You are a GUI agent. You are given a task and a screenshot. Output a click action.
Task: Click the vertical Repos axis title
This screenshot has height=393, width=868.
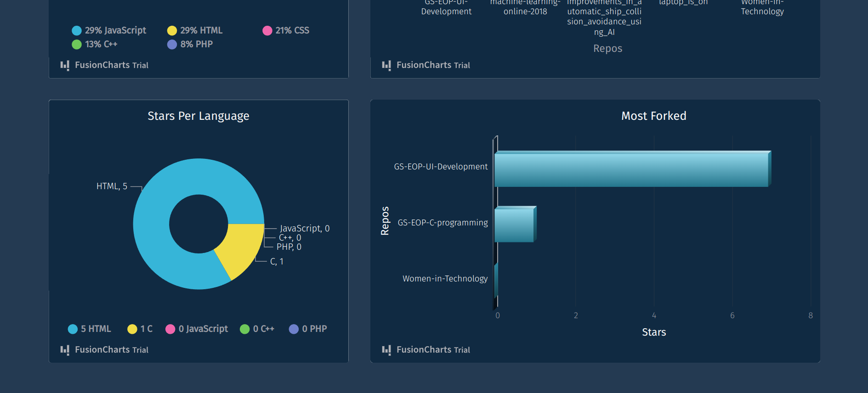click(385, 221)
